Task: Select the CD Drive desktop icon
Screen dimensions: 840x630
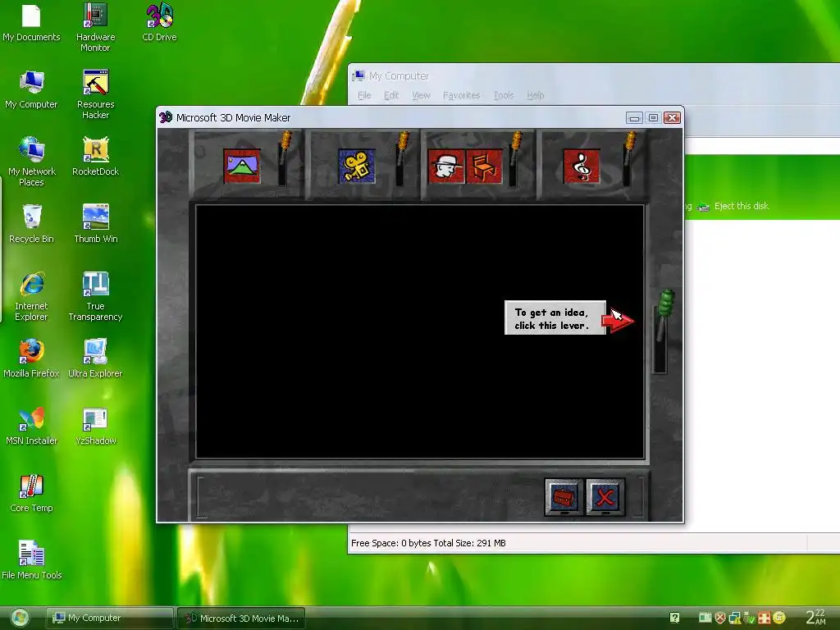Action: pos(160,22)
